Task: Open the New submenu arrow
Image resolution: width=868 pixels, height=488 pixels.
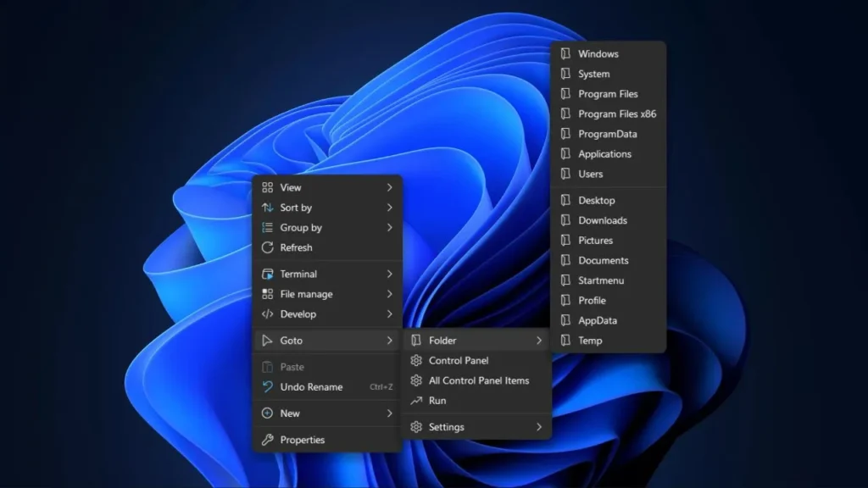Action: coord(390,413)
